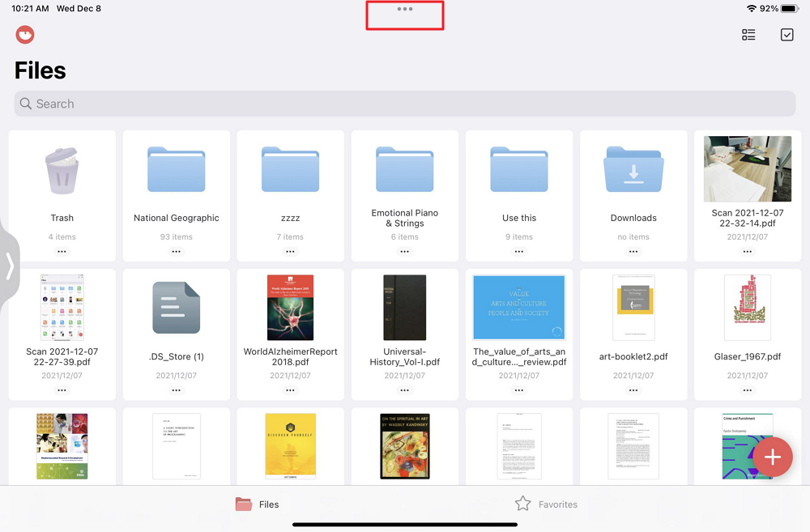The height and width of the screenshot is (532, 810).
Task: Show more options for National Geographic
Action: tap(176, 252)
